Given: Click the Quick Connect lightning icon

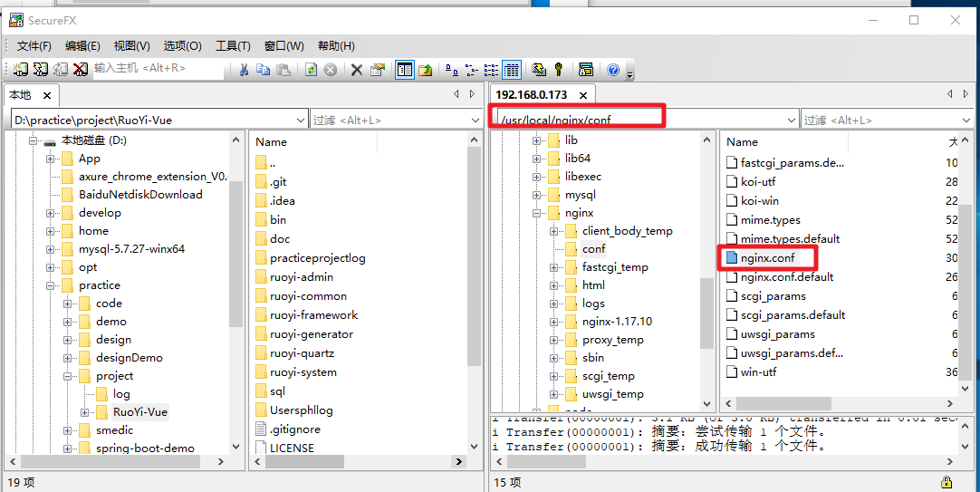Looking at the screenshot, I should [40, 70].
